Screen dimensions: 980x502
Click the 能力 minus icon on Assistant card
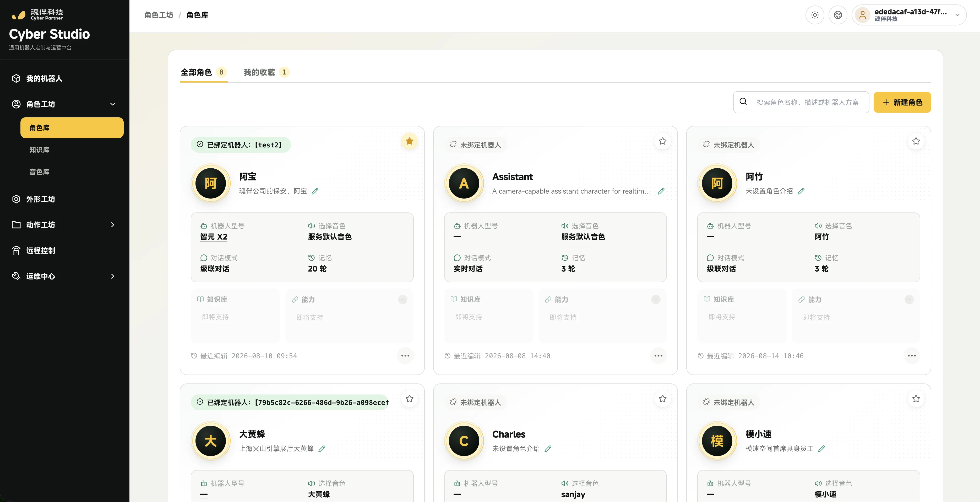(656, 300)
